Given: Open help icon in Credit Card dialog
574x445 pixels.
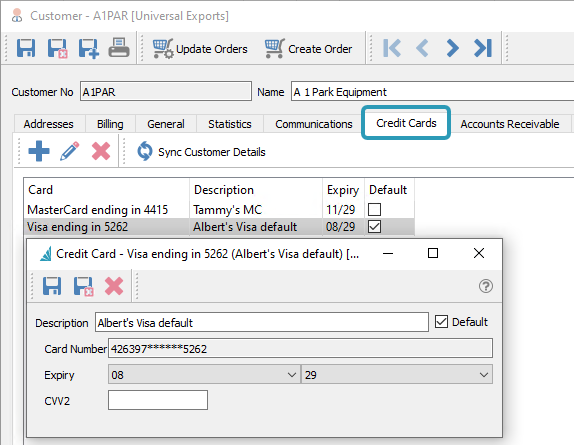Looking at the screenshot, I should (x=486, y=286).
